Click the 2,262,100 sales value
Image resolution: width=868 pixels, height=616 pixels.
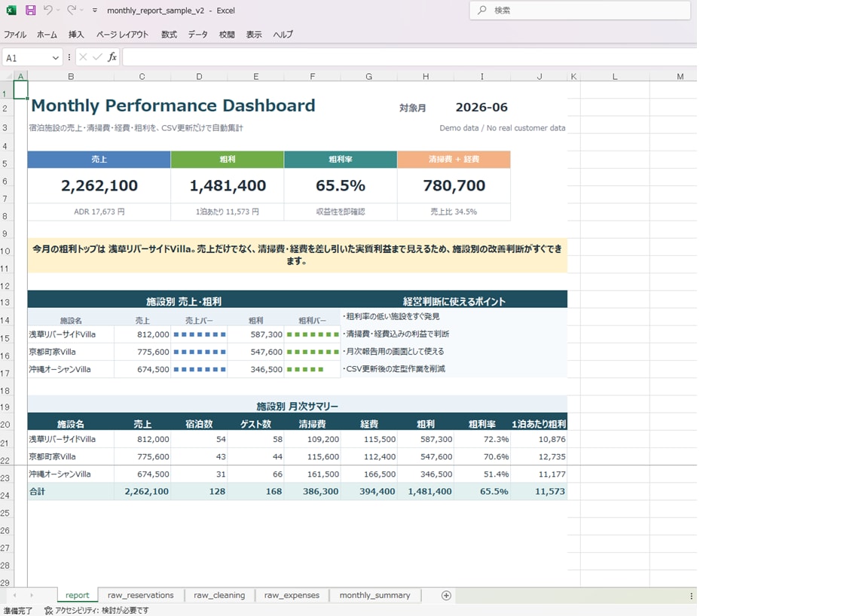pyautogui.click(x=99, y=185)
